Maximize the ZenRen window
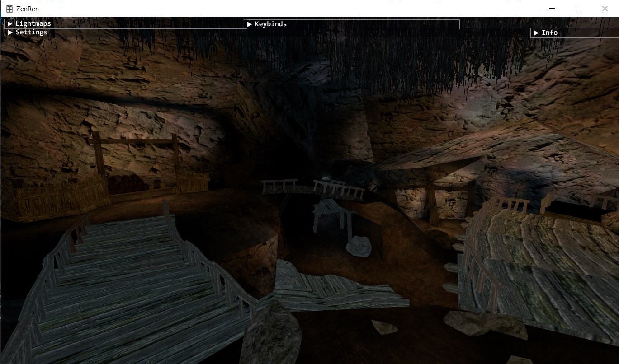 pos(578,9)
